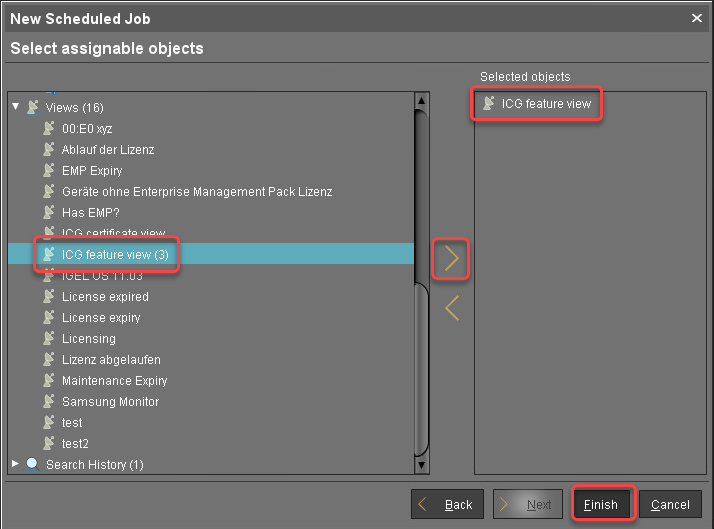
Task: Click the Search History magnifier icon
Action: tap(33, 464)
